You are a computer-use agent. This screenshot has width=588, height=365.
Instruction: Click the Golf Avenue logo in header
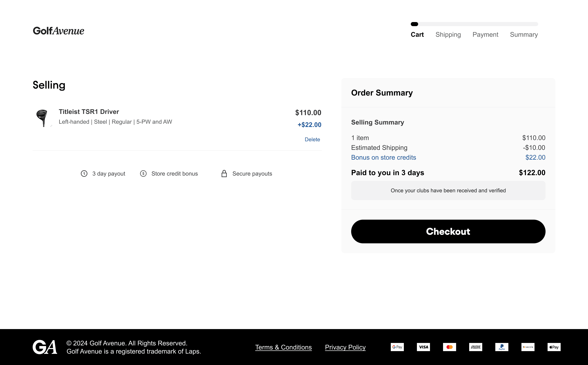[58, 31]
